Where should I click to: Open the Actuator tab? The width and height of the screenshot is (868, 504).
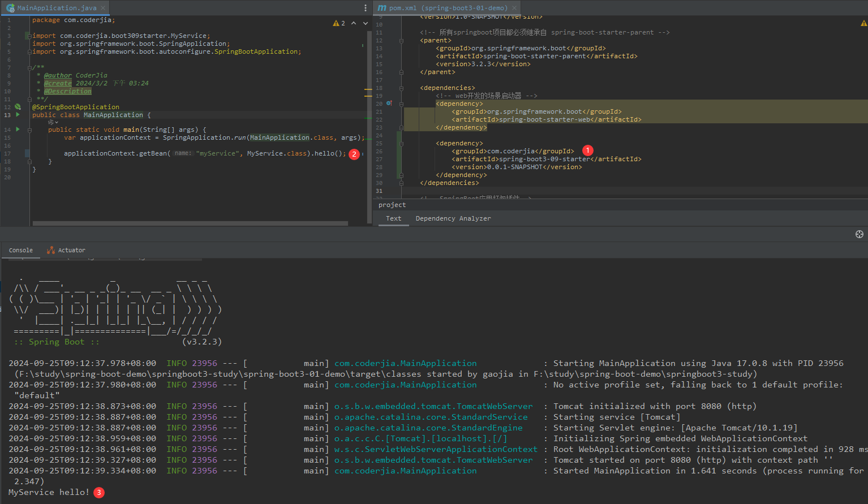(66, 250)
